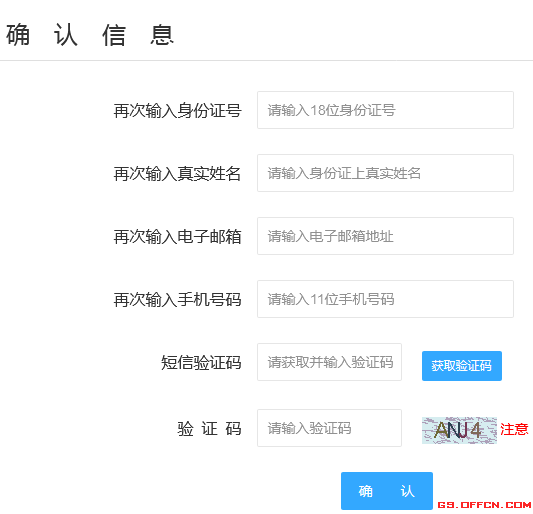Refresh the ANU4 captcha image
The width and height of the screenshot is (533, 514).
click(x=459, y=430)
